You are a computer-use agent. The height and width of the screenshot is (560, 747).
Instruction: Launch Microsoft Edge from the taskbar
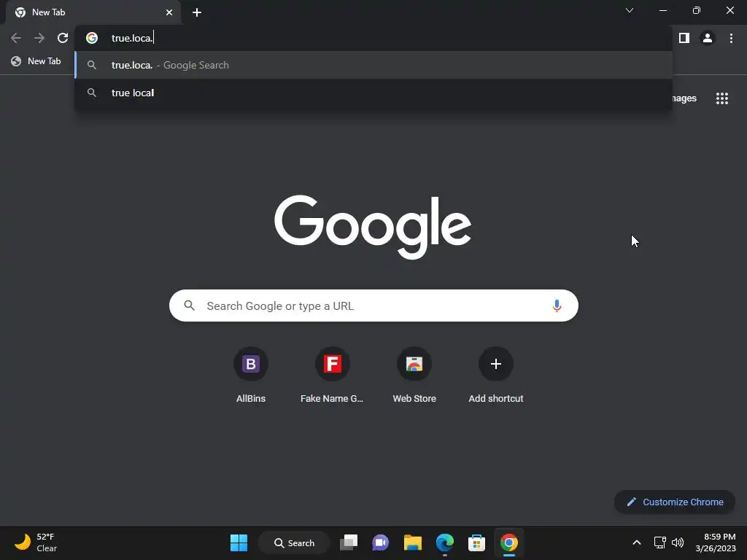click(x=444, y=542)
